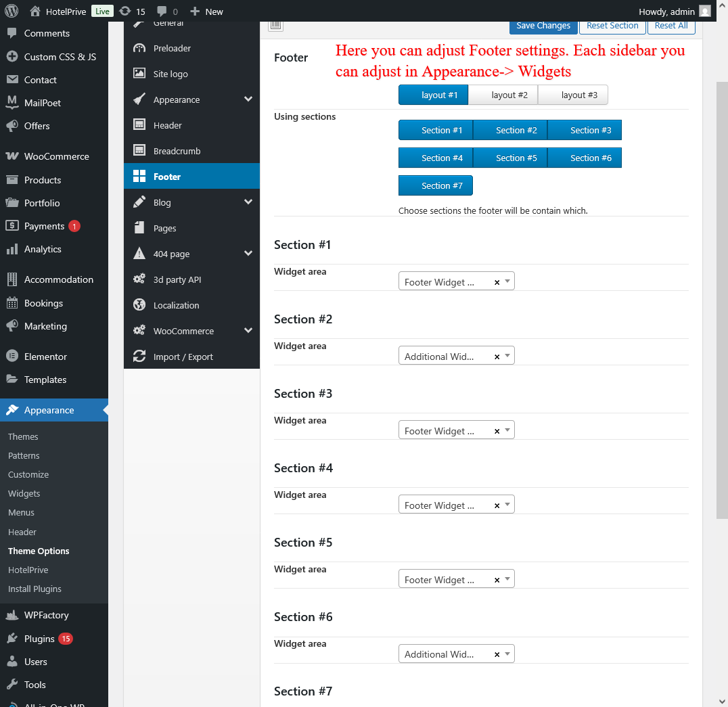The width and height of the screenshot is (728, 707).
Task: Expand the Appearance theme options submenu
Action: tap(248, 99)
